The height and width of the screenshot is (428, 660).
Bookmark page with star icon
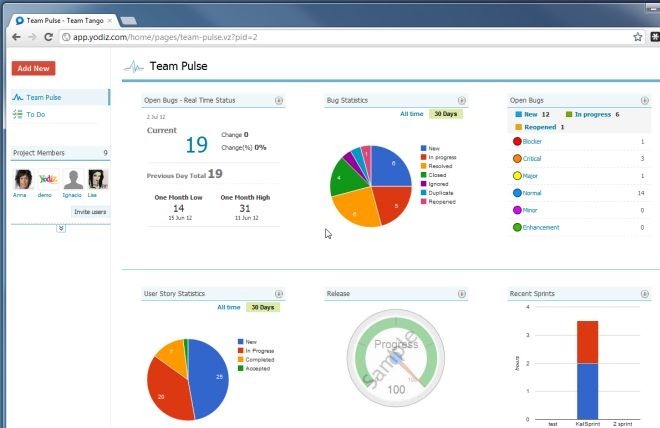tap(638, 37)
